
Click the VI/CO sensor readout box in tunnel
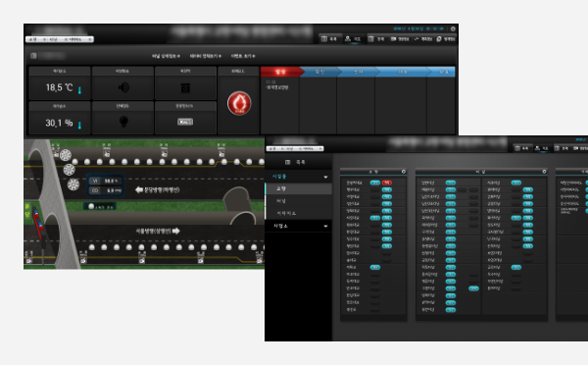click(x=106, y=185)
